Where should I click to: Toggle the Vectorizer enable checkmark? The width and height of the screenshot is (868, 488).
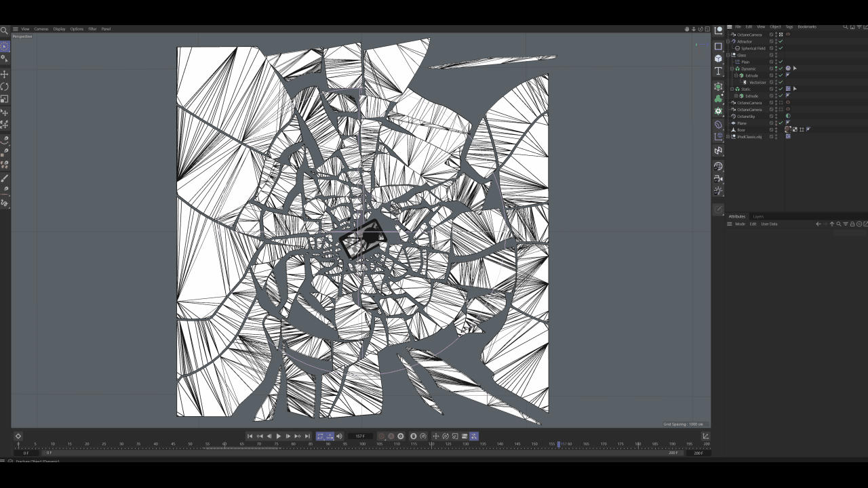point(781,82)
